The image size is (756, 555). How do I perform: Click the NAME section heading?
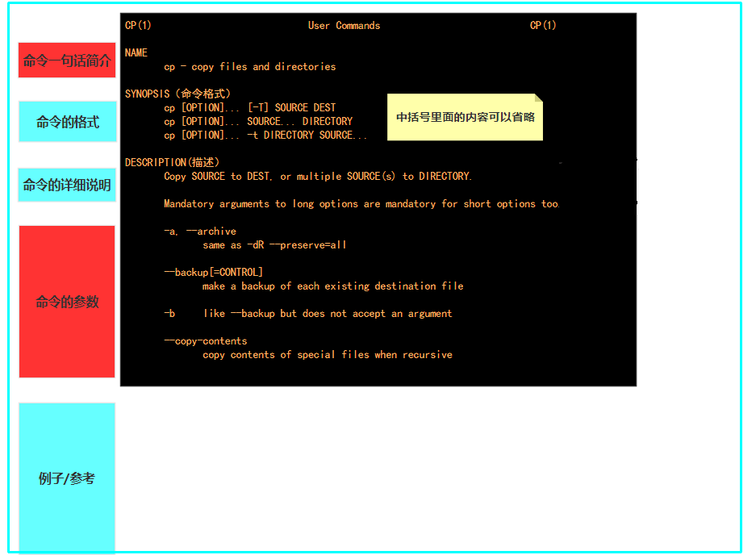(x=136, y=52)
